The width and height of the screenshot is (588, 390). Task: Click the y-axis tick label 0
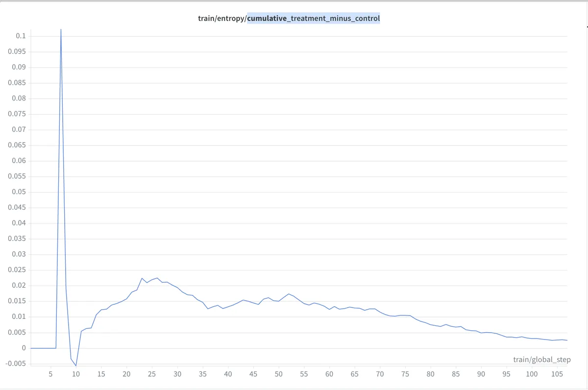tap(24, 348)
